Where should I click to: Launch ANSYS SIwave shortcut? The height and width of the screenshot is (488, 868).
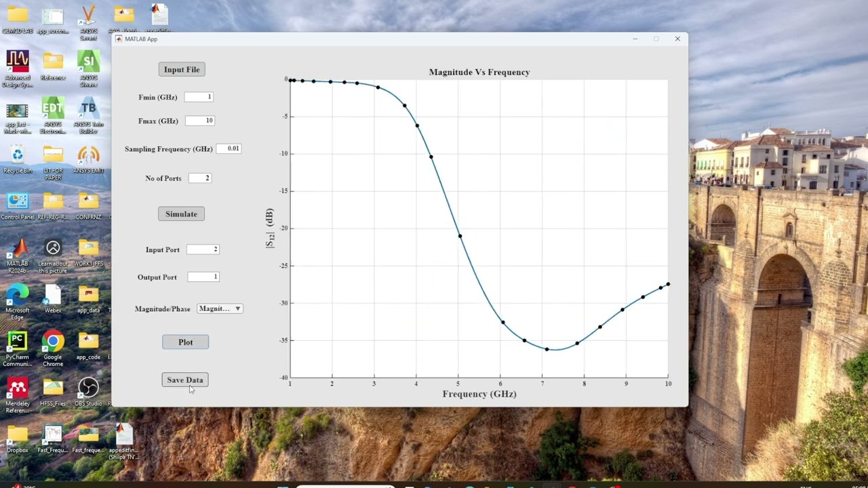[88, 69]
